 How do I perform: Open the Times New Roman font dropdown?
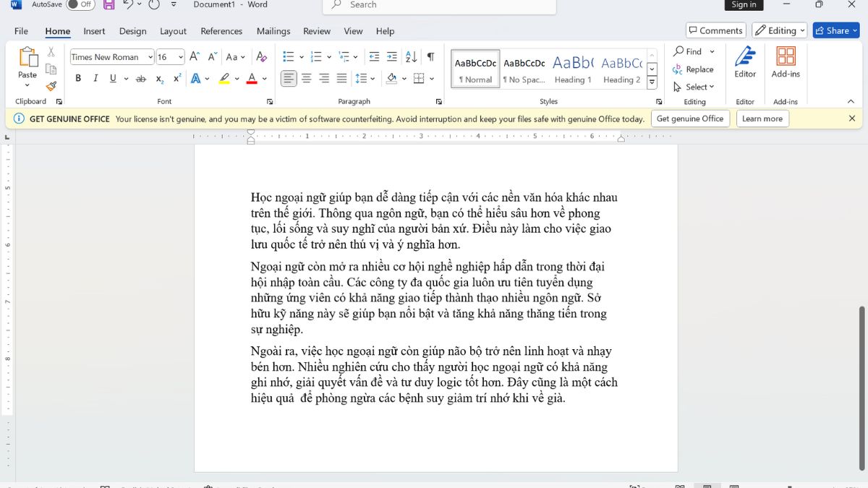(150, 57)
